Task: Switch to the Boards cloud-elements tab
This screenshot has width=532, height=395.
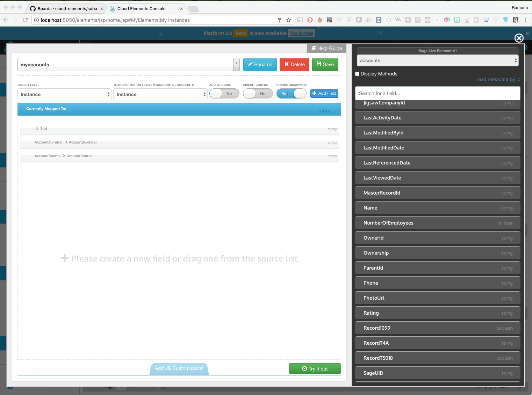Action: click(x=66, y=9)
